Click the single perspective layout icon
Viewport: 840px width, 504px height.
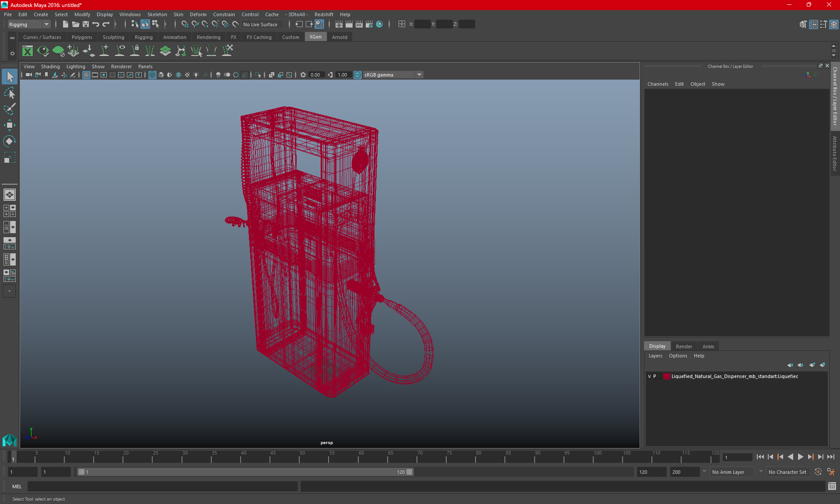(10, 195)
